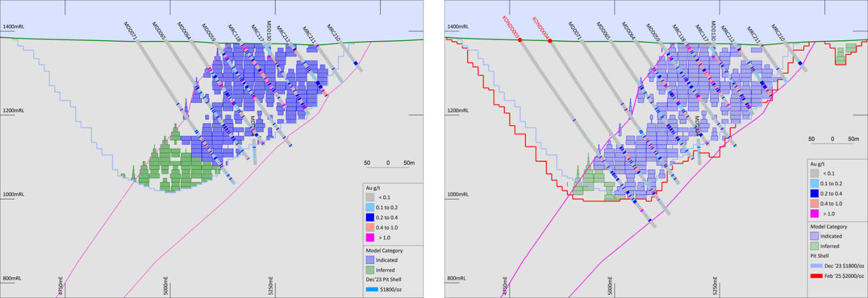
Task: Click the Au g/t heading in left legend
Action: coord(373,188)
